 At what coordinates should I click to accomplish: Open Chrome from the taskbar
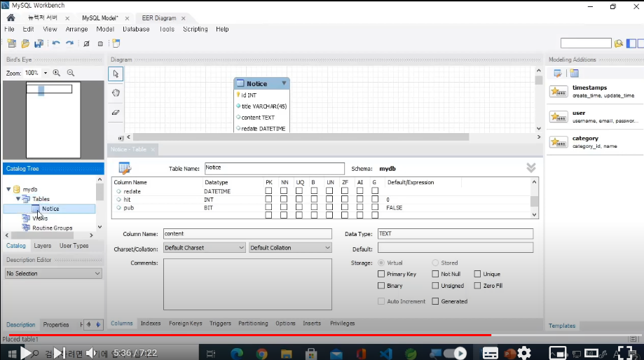[261, 353]
